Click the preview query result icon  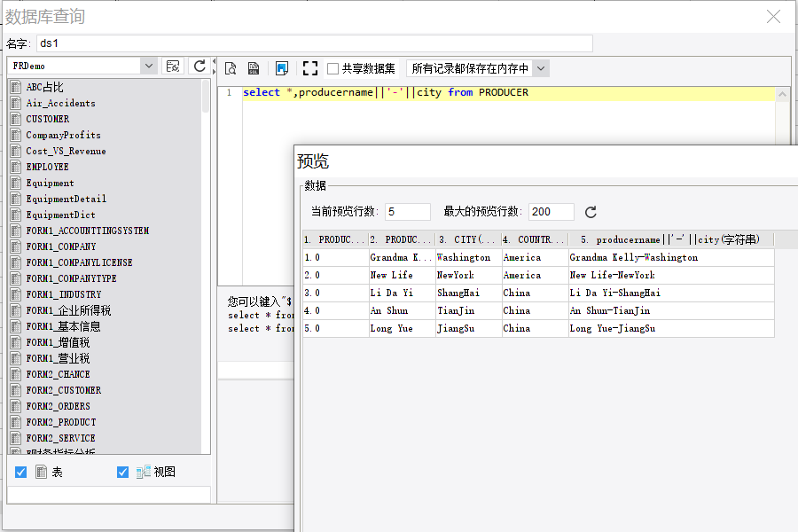coord(231,68)
